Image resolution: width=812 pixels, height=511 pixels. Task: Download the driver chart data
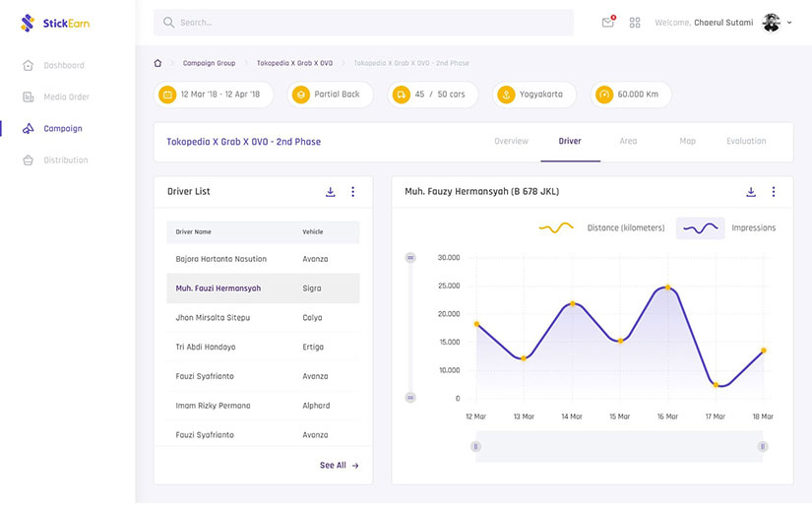point(751,192)
